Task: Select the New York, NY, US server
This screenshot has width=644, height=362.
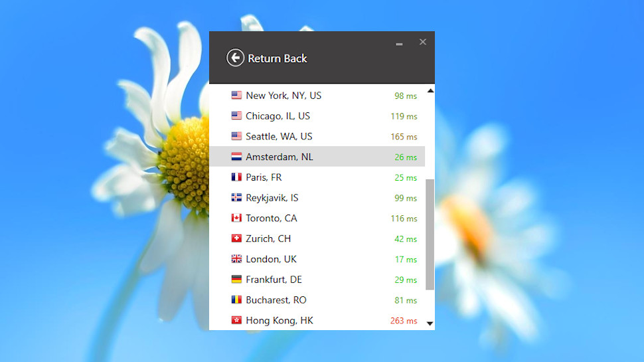Action: [317, 96]
